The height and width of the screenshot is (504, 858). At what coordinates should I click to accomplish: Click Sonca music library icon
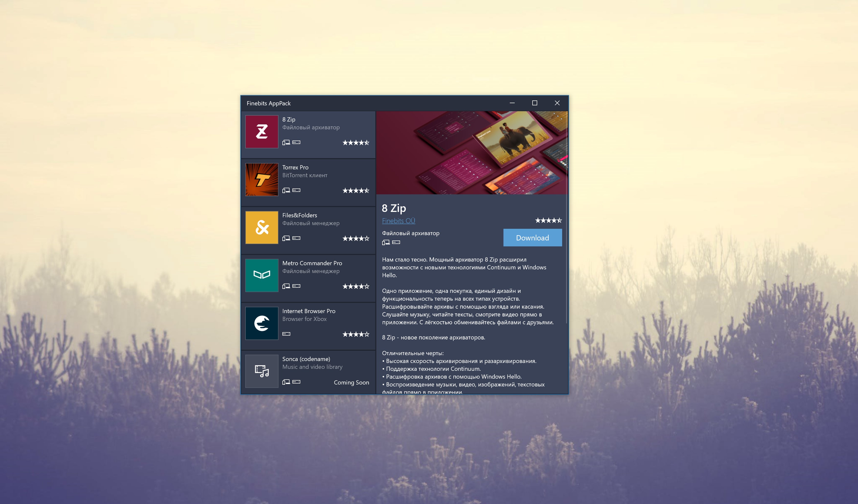(262, 372)
